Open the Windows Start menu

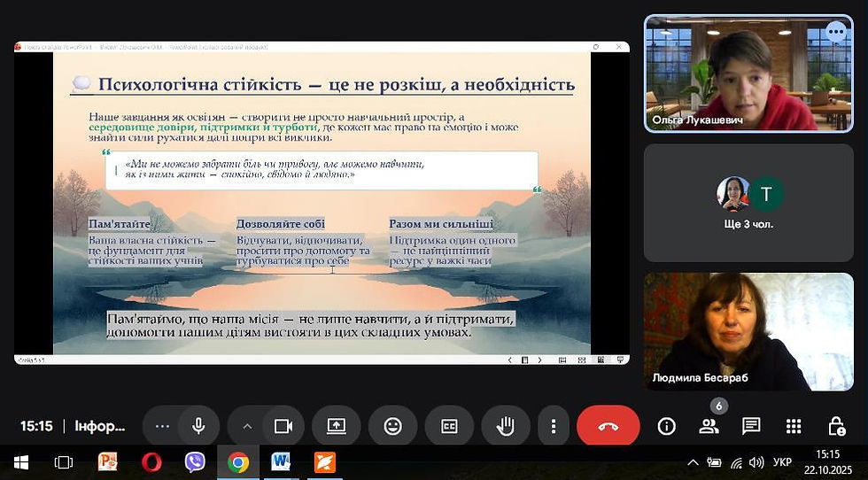tap(21, 461)
